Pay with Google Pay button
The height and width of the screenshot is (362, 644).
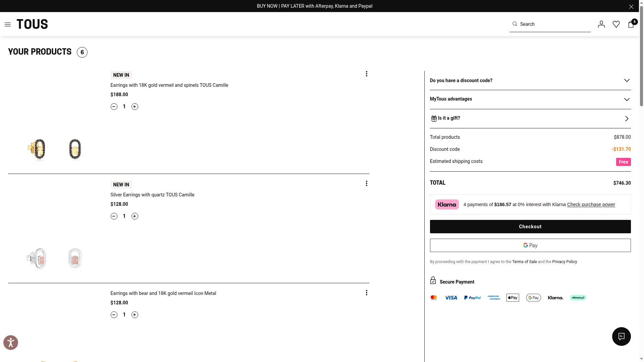click(x=530, y=245)
